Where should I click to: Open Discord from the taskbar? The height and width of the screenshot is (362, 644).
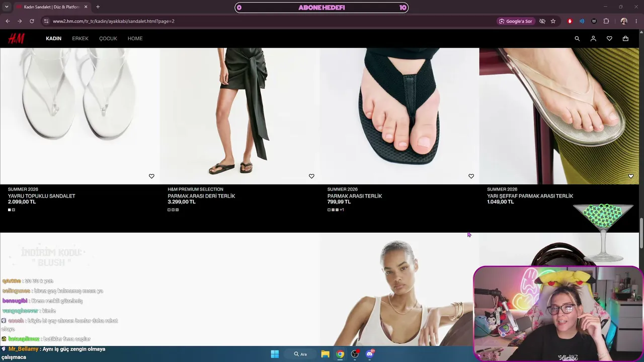pyautogui.click(x=370, y=354)
